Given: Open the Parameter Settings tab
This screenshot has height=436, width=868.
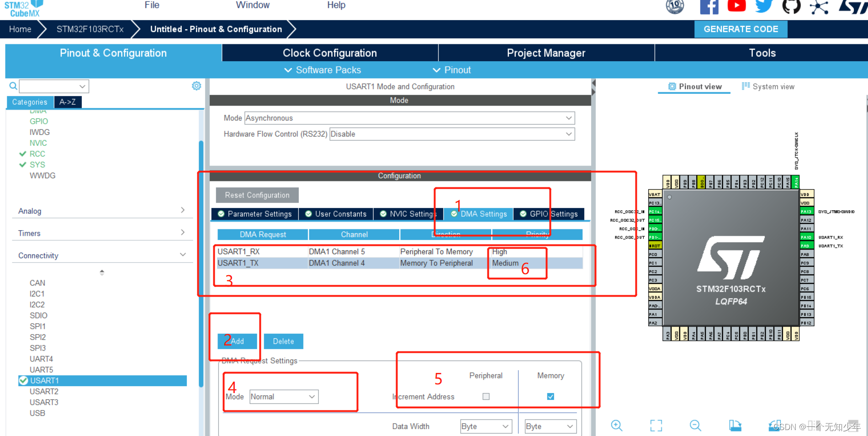Looking at the screenshot, I should tap(255, 214).
